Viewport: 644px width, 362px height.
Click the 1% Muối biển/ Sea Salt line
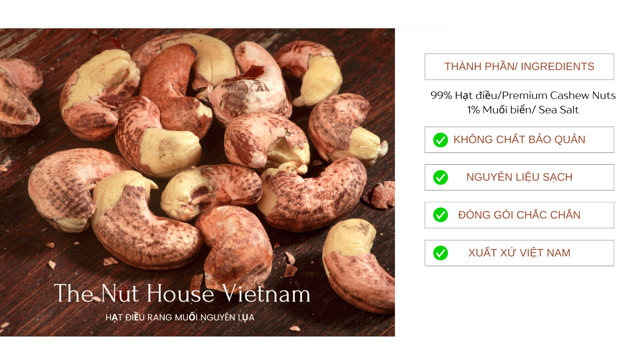point(523,110)
